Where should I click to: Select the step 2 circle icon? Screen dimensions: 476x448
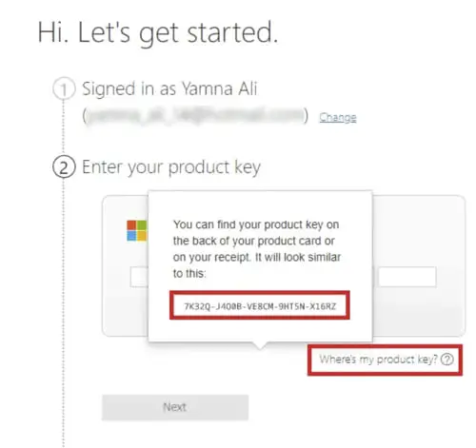click(64, 167)
